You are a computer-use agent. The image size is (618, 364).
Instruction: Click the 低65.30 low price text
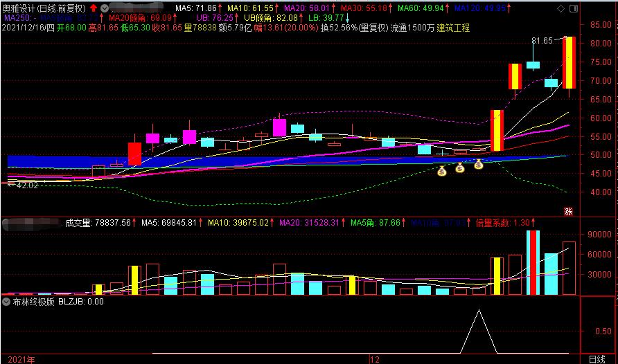click(x=135, y=28)
